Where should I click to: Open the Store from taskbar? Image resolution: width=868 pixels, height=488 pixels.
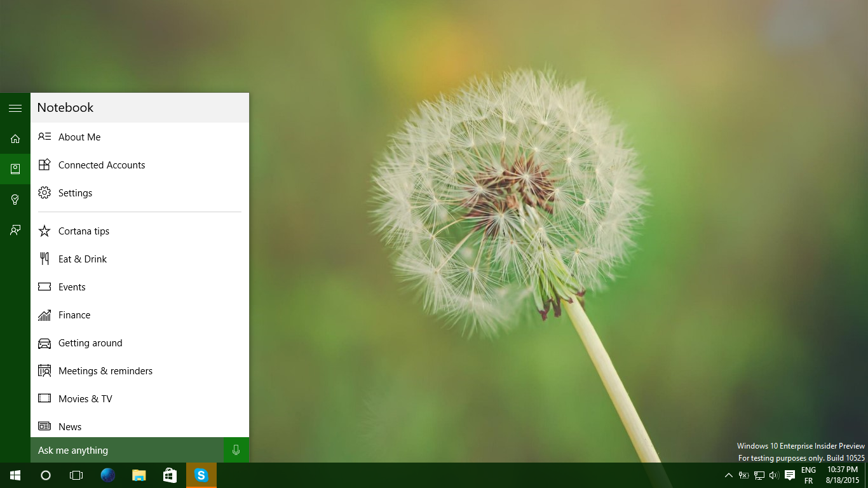170,475
